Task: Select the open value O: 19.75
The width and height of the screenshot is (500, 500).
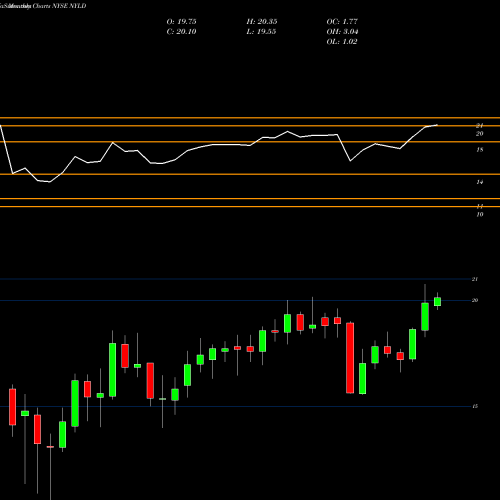Action: click(181, 22)
